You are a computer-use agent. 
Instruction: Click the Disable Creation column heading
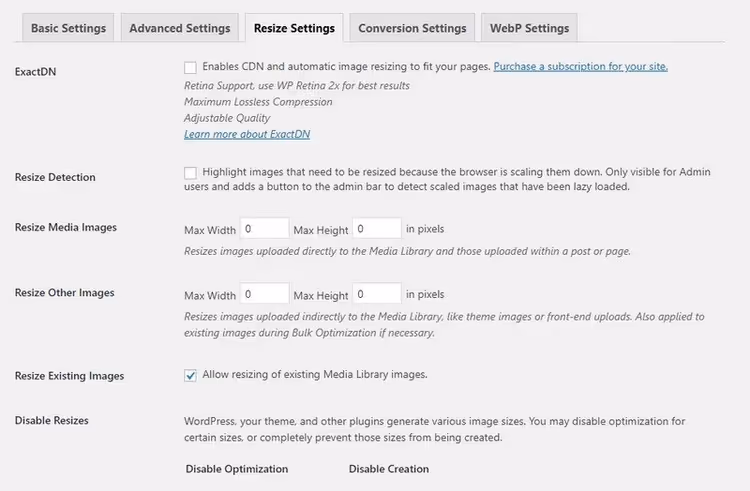[388, 469]
